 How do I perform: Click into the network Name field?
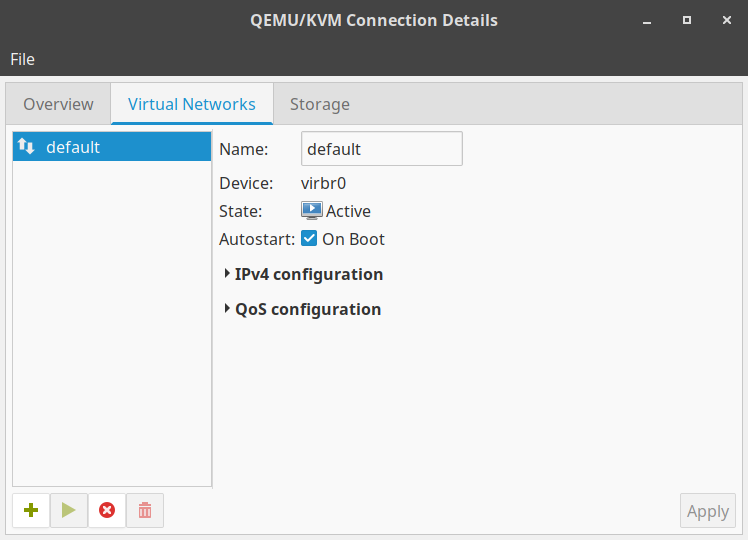coord(381,149)
